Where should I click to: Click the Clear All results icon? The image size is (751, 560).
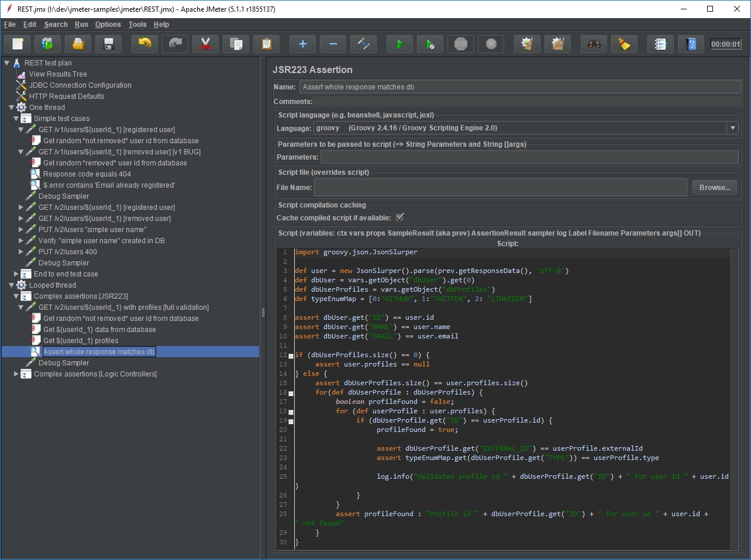[x=558, y=44]
